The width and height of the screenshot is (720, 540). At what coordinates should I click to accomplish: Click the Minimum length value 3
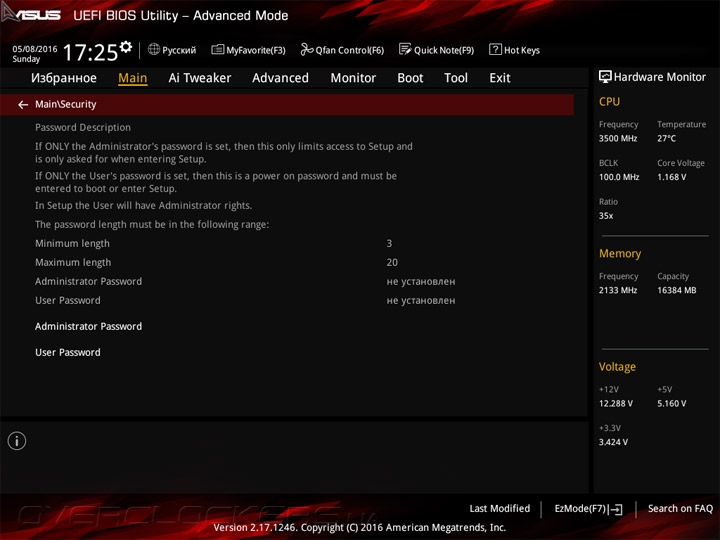[x=389, y=243]
